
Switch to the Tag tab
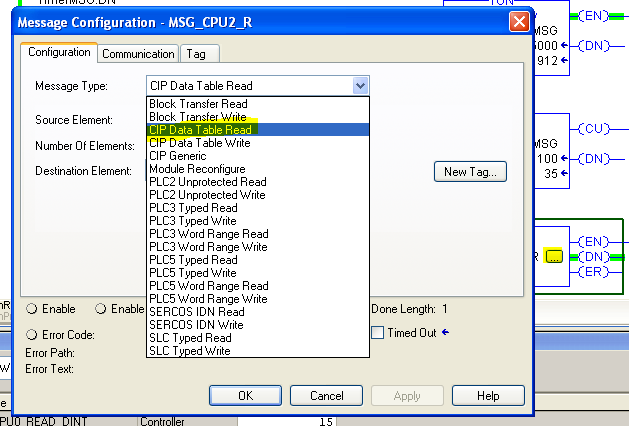click(x=199, y=54)
